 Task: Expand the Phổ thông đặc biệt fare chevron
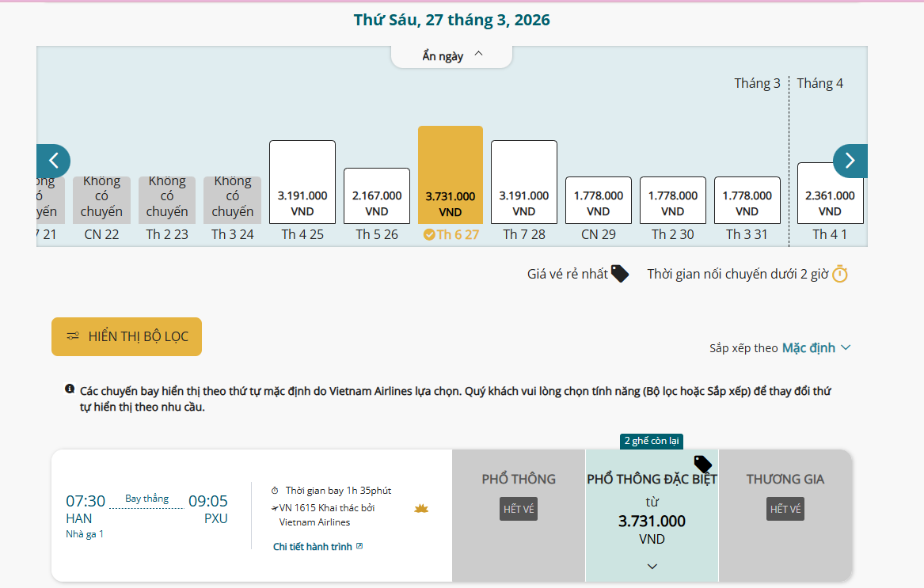pos(652,566)
